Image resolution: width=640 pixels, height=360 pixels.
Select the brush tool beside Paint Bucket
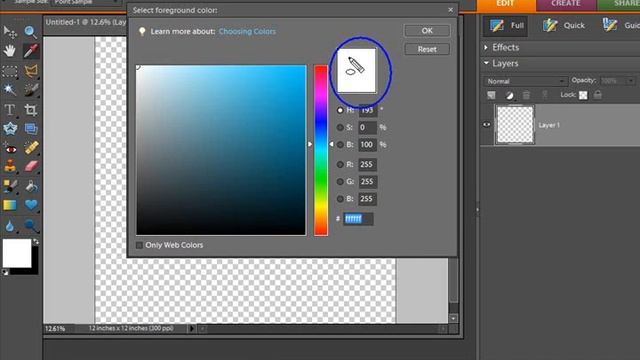click(x=10, y=186)
